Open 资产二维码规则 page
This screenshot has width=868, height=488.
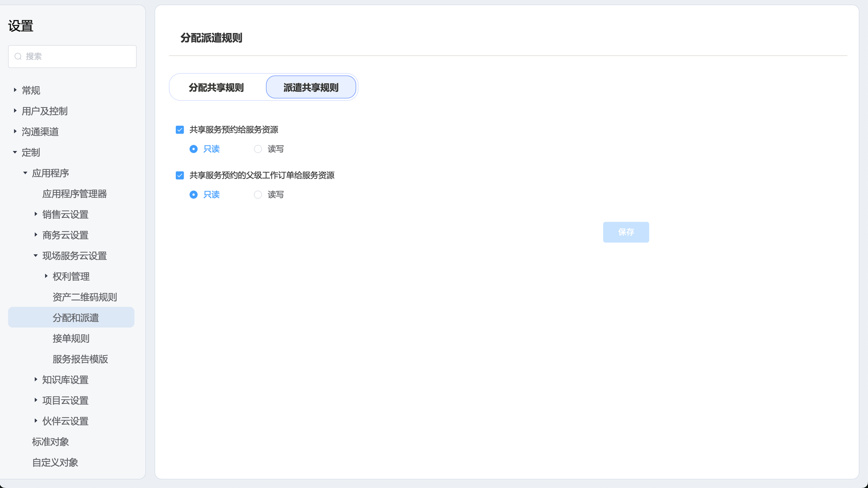tap(85, 297)
